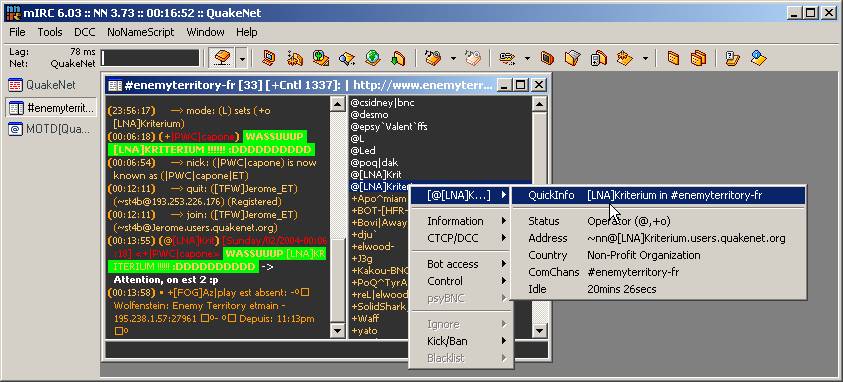Click the Address row in submenu
The image size is (843, 382).
click(658, 238)
